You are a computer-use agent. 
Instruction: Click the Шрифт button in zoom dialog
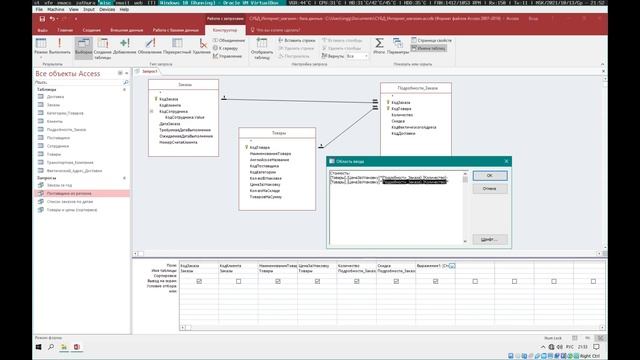click(490, 239)
